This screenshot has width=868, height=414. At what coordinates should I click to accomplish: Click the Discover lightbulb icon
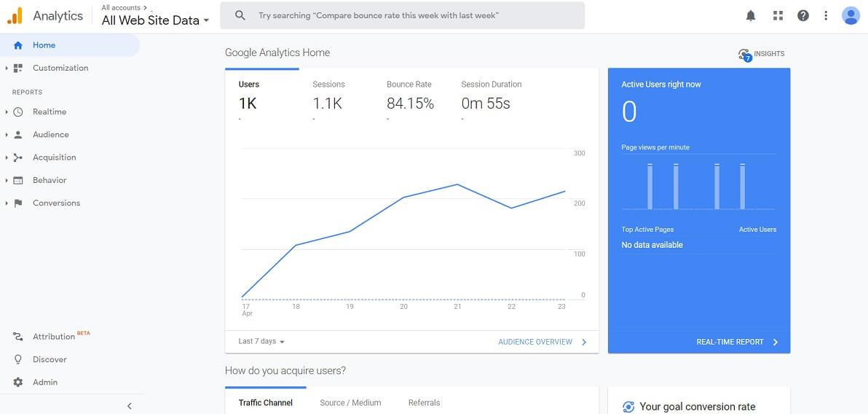click(17, 359)
